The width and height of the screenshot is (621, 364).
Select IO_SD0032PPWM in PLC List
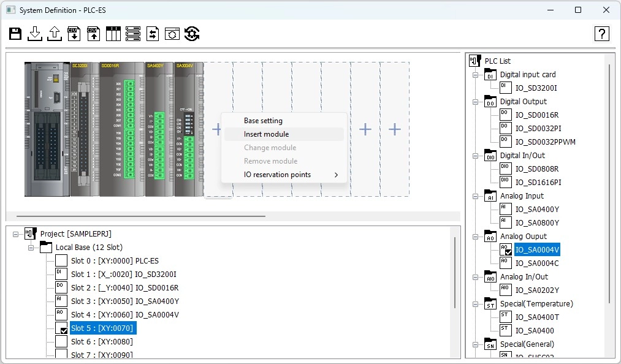[546, 142]
